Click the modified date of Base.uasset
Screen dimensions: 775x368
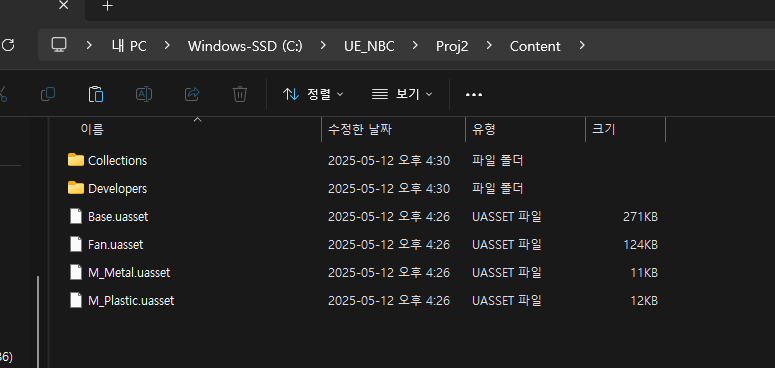pyautogui.click(x=389, y=217)
